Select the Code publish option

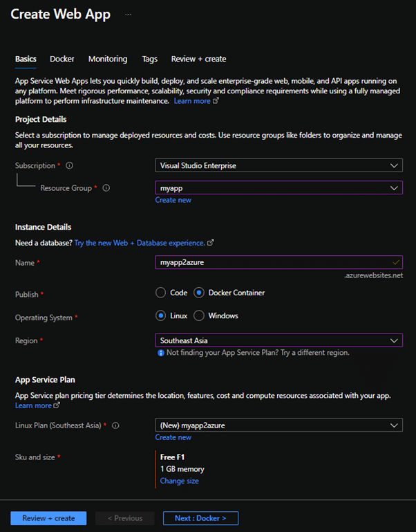click(x=161, y=293)
